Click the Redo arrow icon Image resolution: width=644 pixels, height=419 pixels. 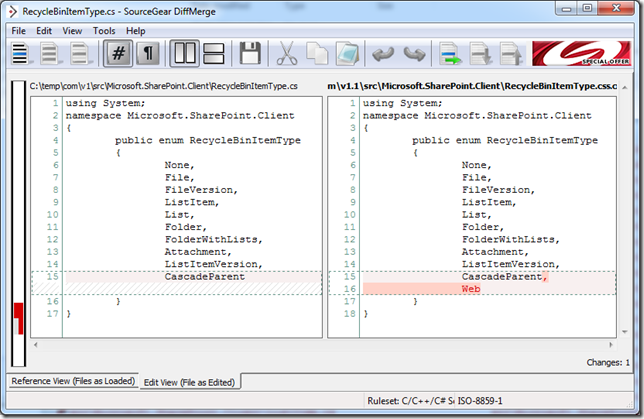pyautogui.click(x=413, y=54)
